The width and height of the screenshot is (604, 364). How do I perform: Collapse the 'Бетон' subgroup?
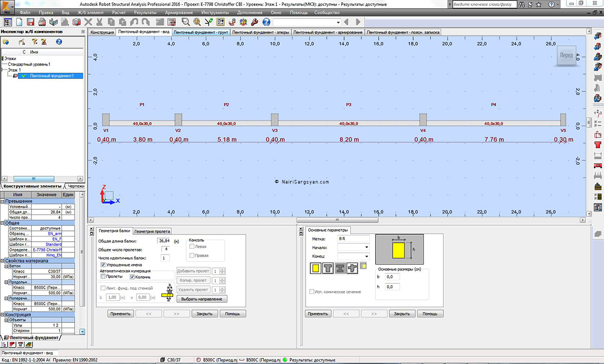click(6, 266)
